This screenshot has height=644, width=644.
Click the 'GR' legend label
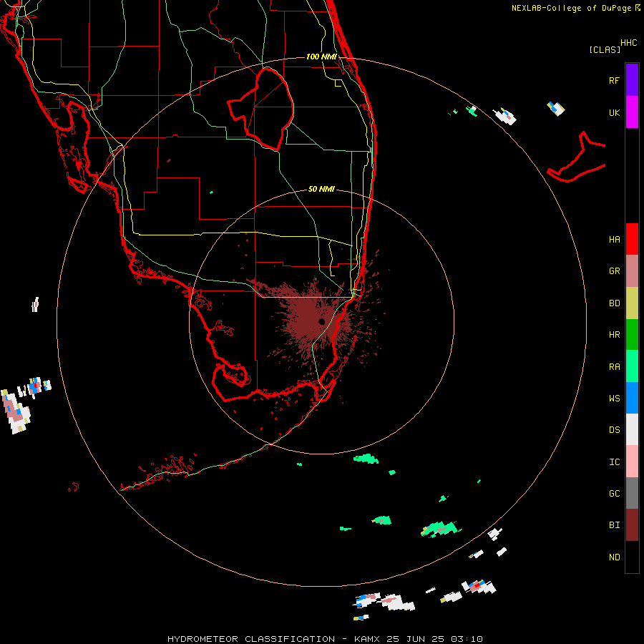614,271
